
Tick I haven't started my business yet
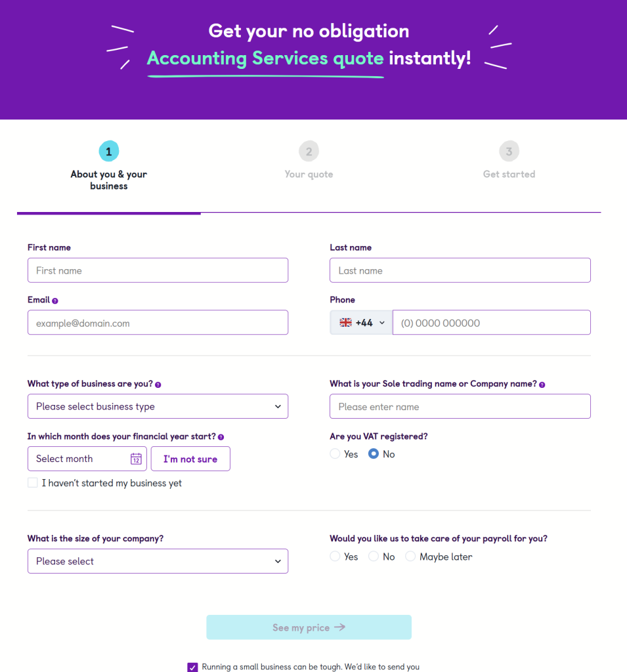[33, 482]
